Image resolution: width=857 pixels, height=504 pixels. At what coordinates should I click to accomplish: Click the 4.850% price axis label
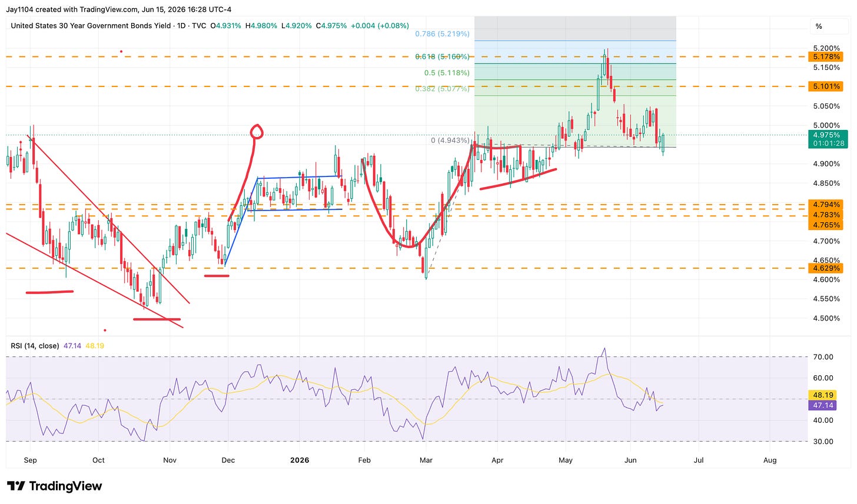pos(826,183)
